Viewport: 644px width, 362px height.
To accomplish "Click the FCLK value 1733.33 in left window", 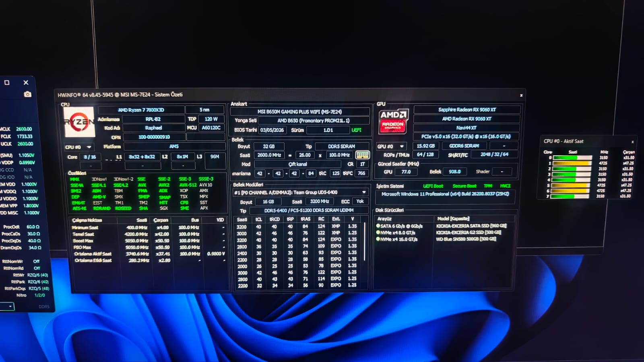I will [x=25, y=136].
